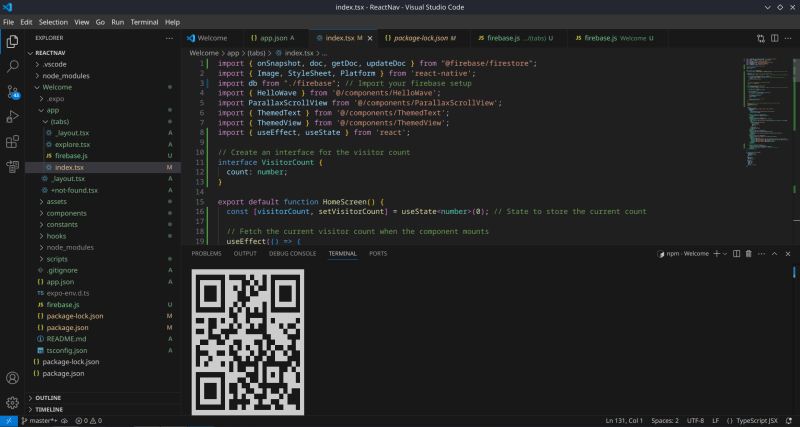800x427 pixels.
Task: Open the Selection menu
Action: click(x=53, y=22)
